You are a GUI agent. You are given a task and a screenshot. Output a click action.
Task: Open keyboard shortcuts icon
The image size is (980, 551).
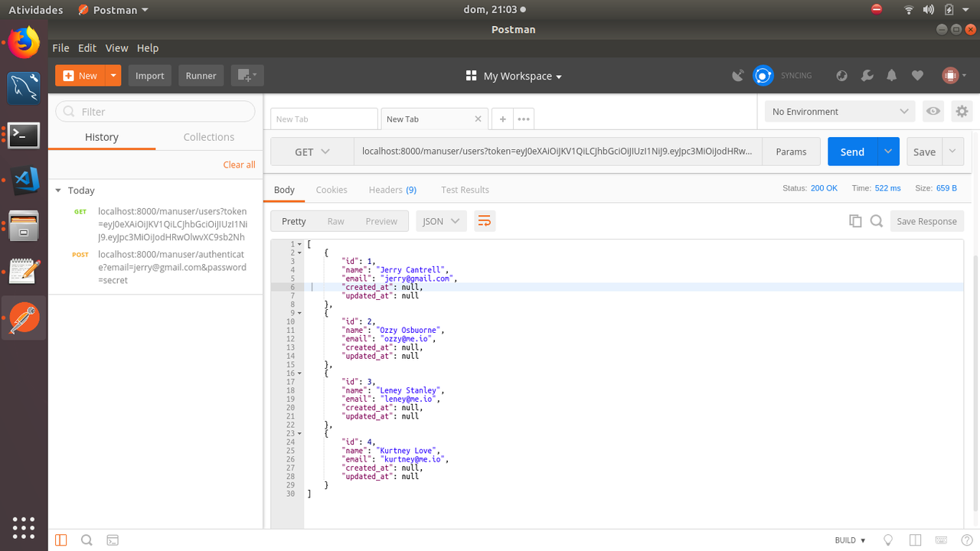[x=939, y=540]
